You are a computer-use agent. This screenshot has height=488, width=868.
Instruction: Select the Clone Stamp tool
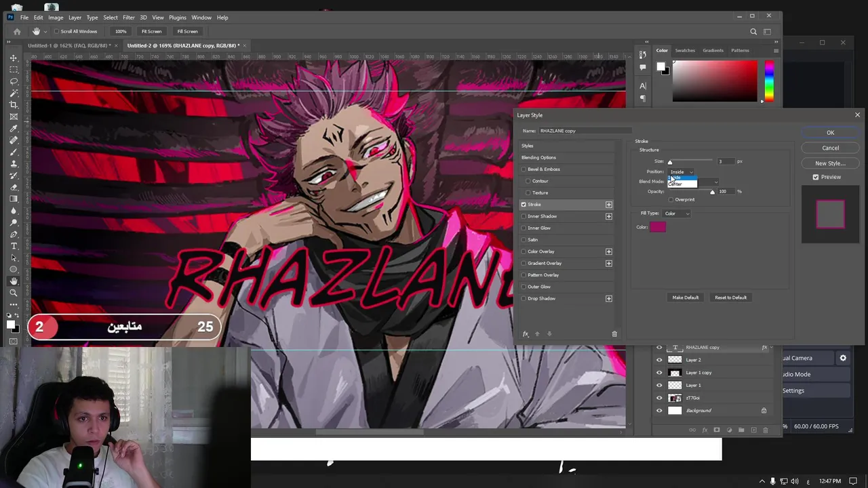(14, 163)
